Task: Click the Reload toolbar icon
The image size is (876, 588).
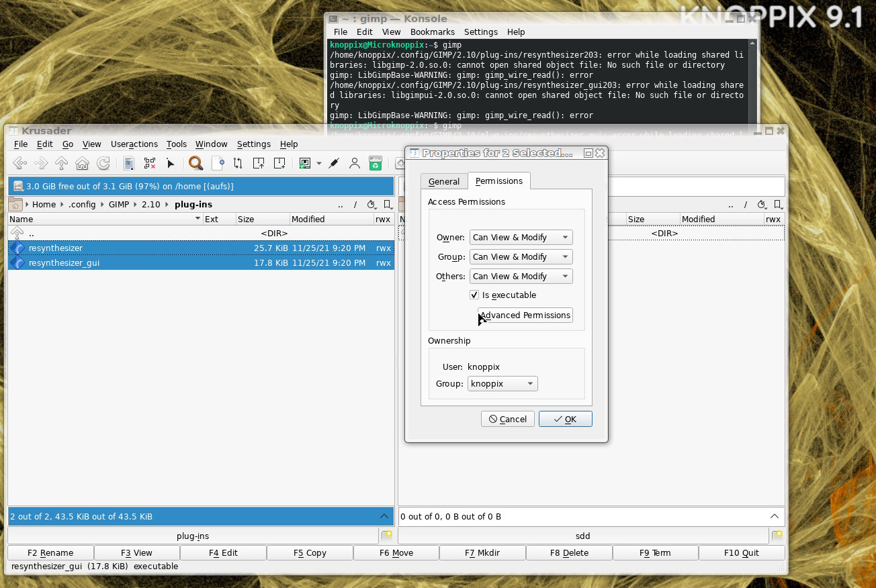Action: pyautogui.click(x=103, y=163)
